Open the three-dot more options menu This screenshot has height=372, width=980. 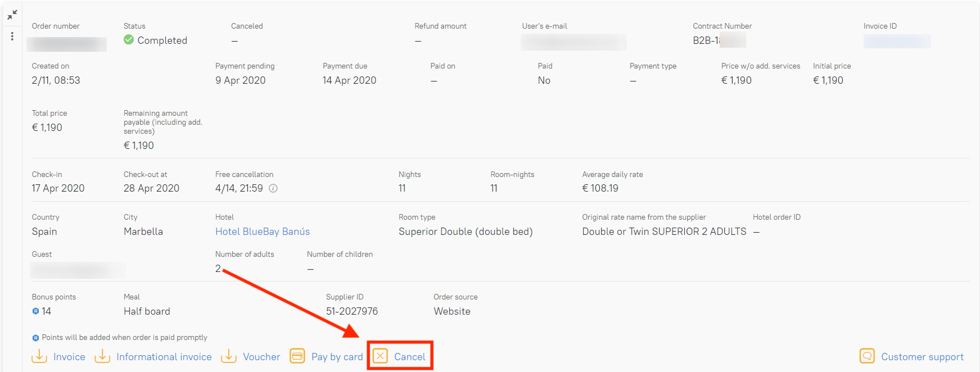coord(12,37)
